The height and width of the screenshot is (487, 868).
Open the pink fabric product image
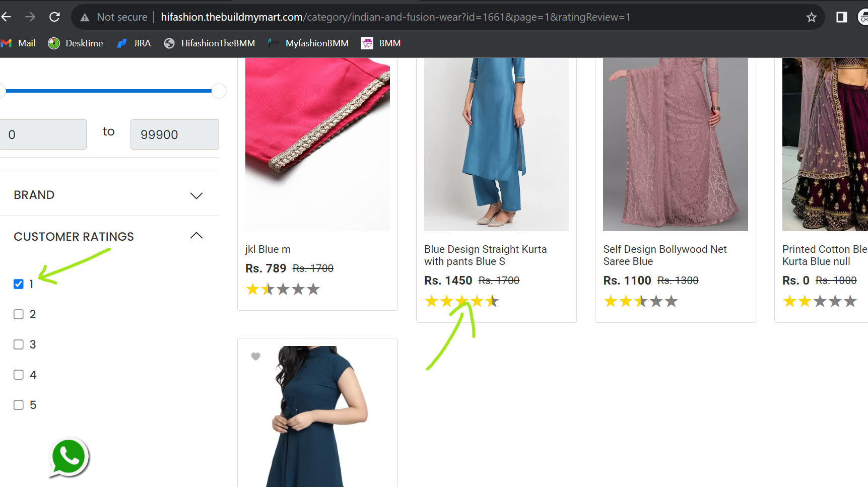tap(317, 145)
